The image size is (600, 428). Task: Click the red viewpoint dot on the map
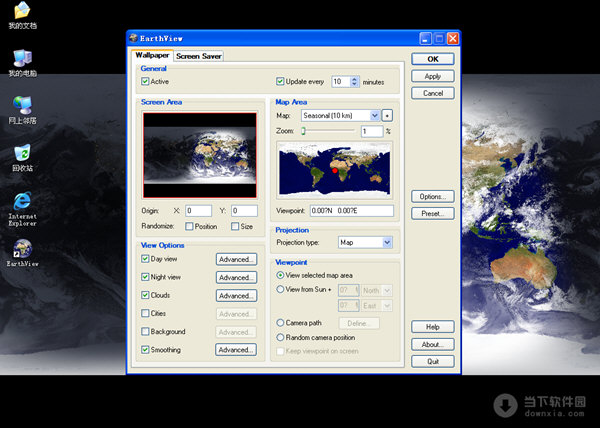tap(335, 171)
